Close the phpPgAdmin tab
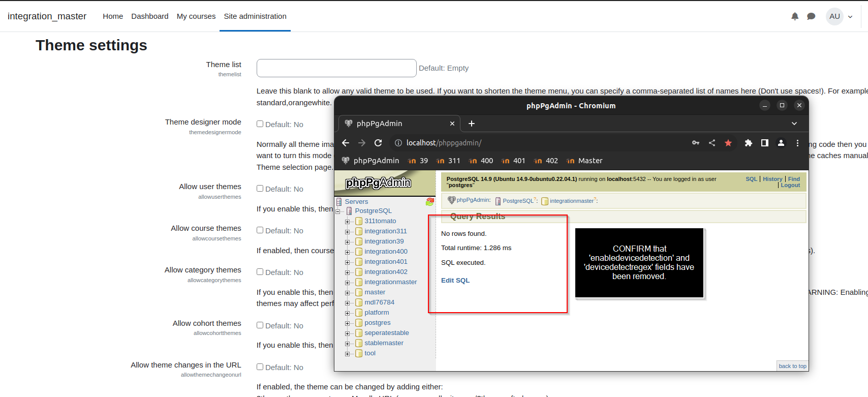This screenshot has height=397, width=868. pos(452,124)
